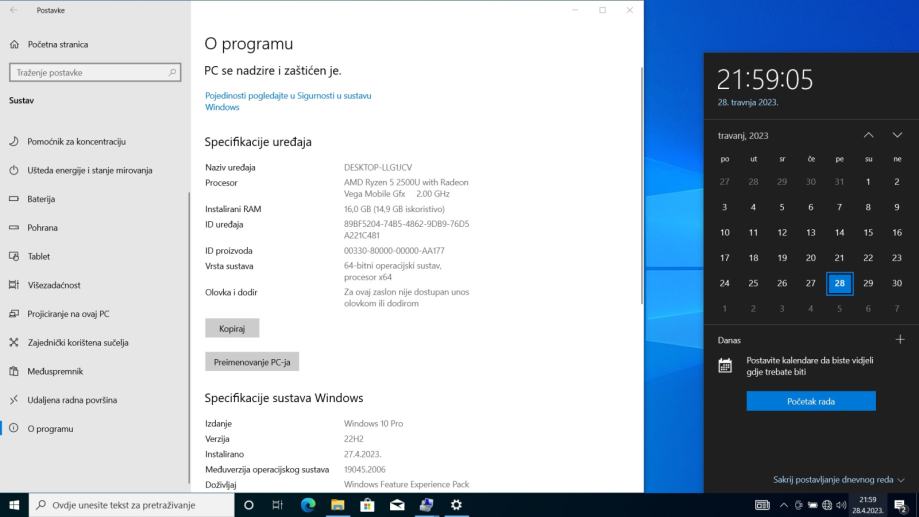The image size is (919, 517).
Task: Open the touch keyboard tray icon
Action: coord(762,505)
